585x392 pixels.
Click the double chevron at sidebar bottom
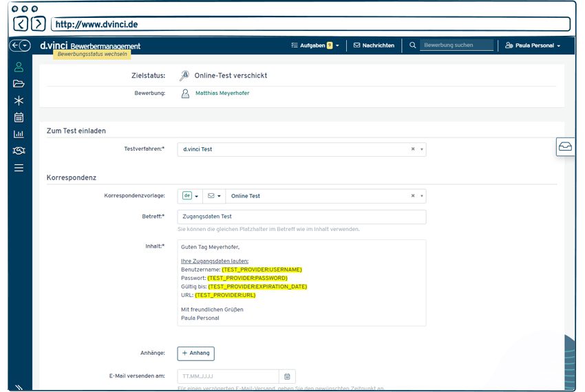click(19, 387)
